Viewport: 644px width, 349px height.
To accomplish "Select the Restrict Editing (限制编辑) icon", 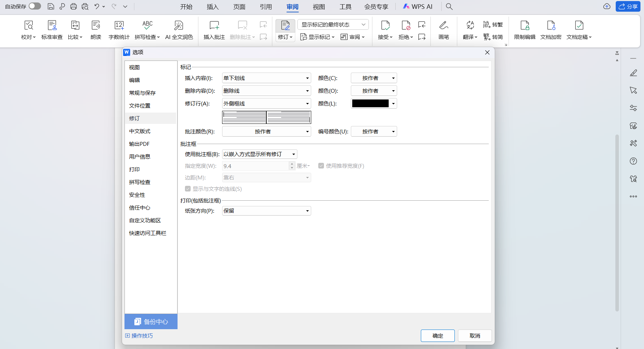I will [x=524, y=25].
